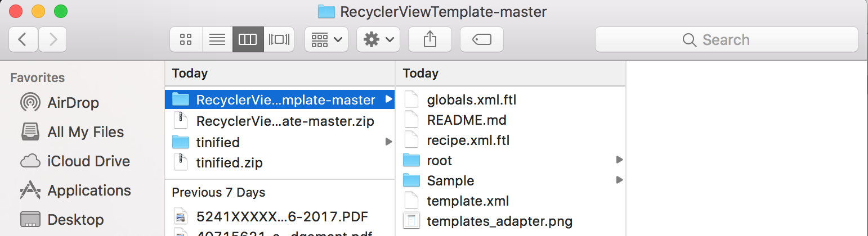Image resolution: width=868 pixels, height=236 pixels.
Task: Open the Arrange items dropdown
Action: point(326,39)
